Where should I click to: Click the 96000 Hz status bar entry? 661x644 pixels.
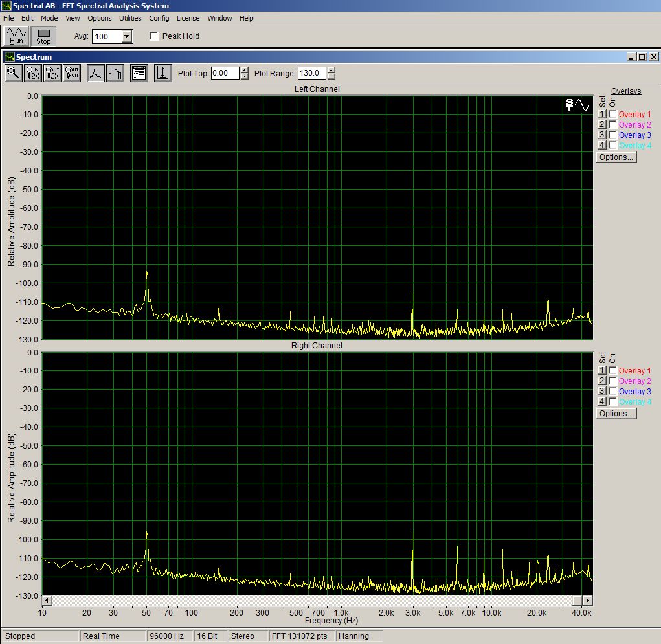(x=170, y=636)
